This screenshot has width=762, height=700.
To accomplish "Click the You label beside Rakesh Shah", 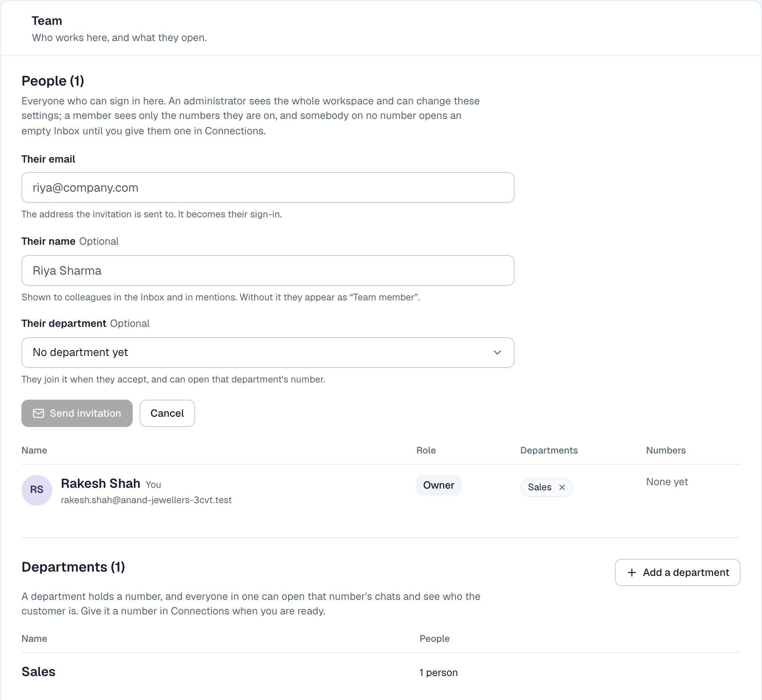I will coord(153,485).
